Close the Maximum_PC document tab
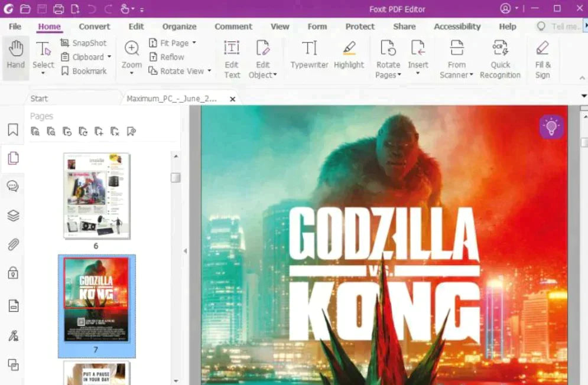Viewport: 588px width, 385px height. tap(232, 99)
